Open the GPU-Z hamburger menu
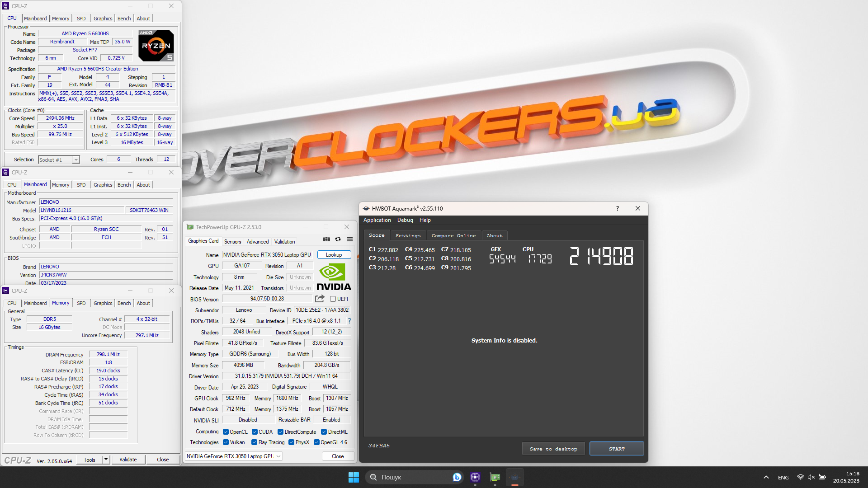This screenshot has width=868, height=488. 349,239
